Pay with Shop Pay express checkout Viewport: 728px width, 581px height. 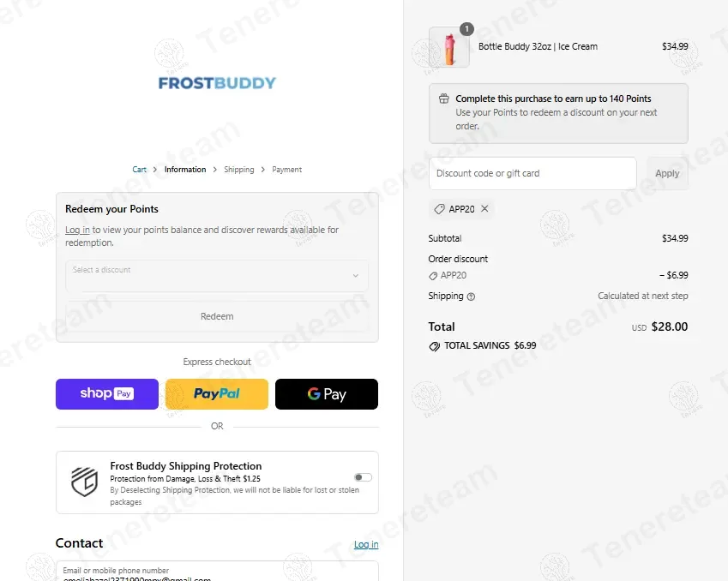pyautogui.click(x=107, y=394)
